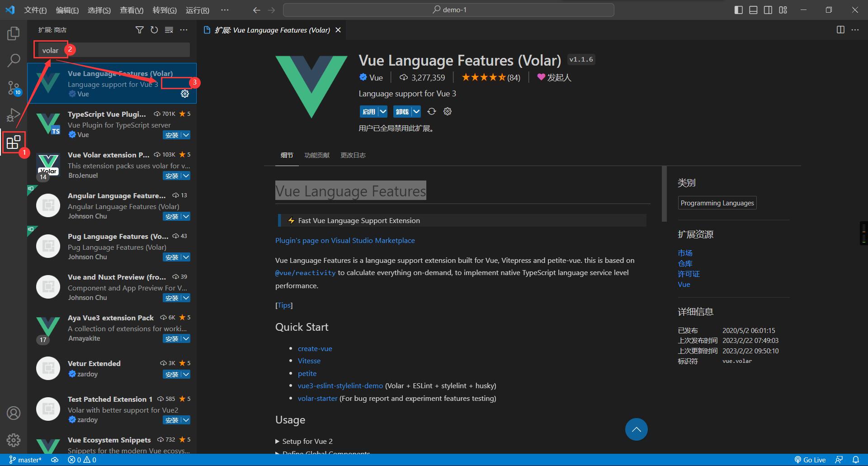Viewport: 868px width, 466px height.
Task: Toggle primary side bar layout icon
Action: coord(739,10)
